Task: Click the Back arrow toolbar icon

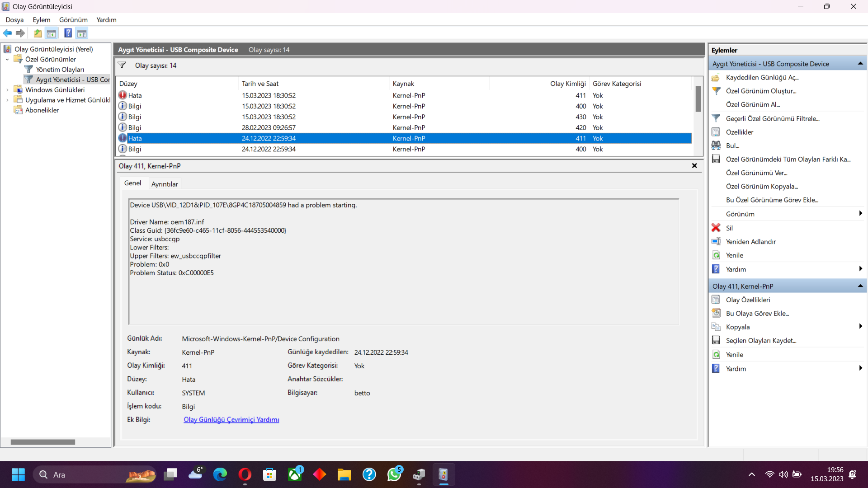Action: [7, 33]
